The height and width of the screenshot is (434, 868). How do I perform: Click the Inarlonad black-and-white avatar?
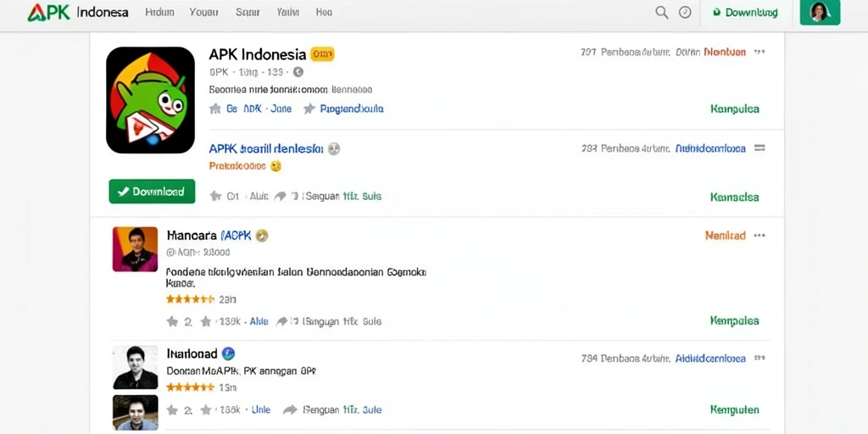[x=135, y=368]
